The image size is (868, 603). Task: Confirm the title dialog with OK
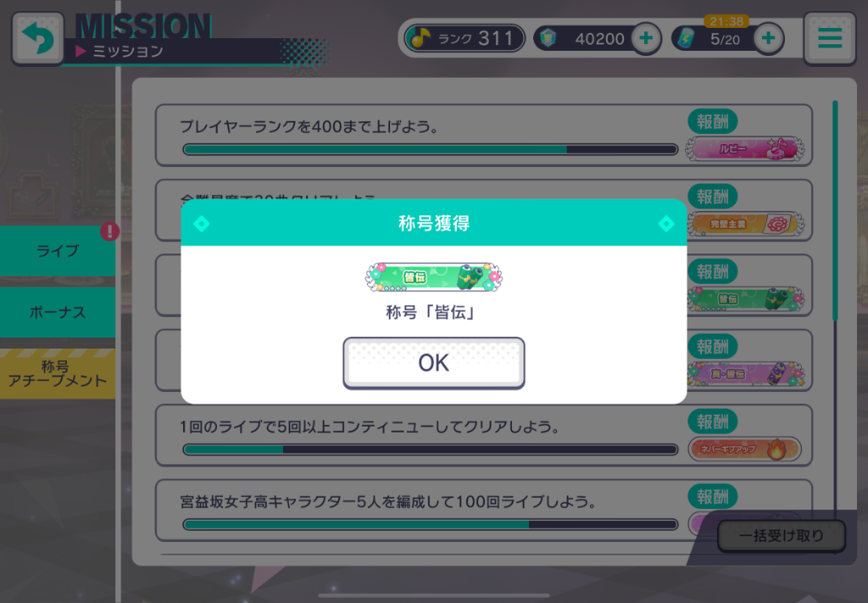433,363
